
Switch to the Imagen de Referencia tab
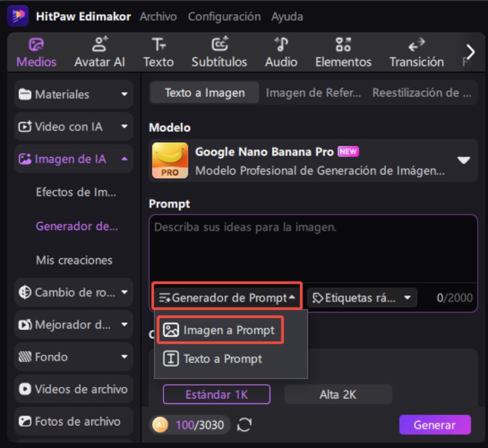click(x=313, y=92)
